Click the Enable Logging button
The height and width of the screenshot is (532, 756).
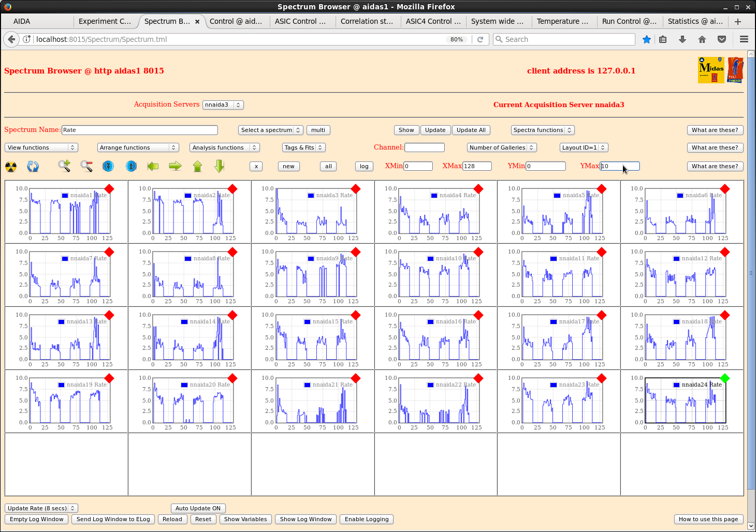tap(367, 519)
